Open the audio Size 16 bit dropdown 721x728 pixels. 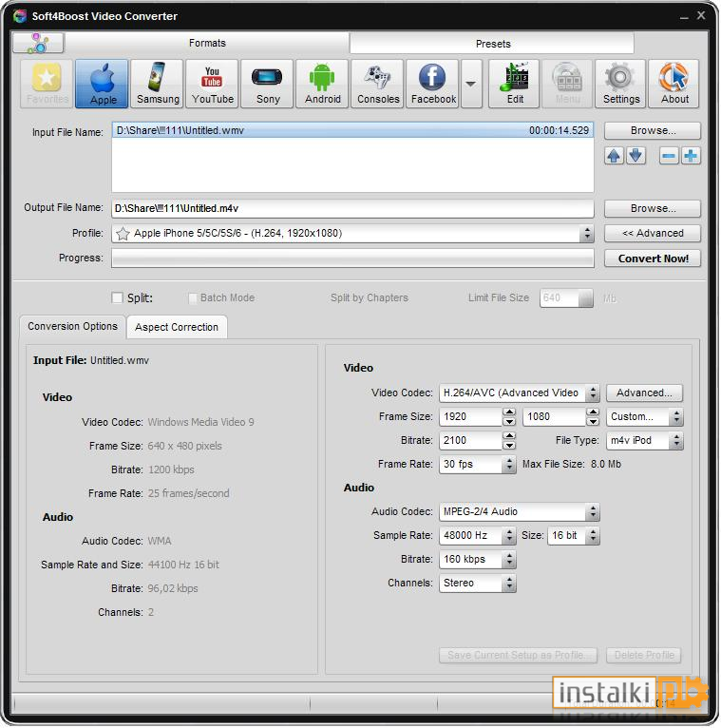pos(593,536)
